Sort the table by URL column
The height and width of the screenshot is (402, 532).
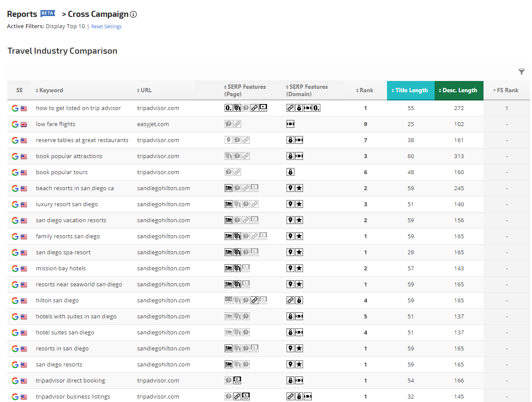tap(146, 91)
